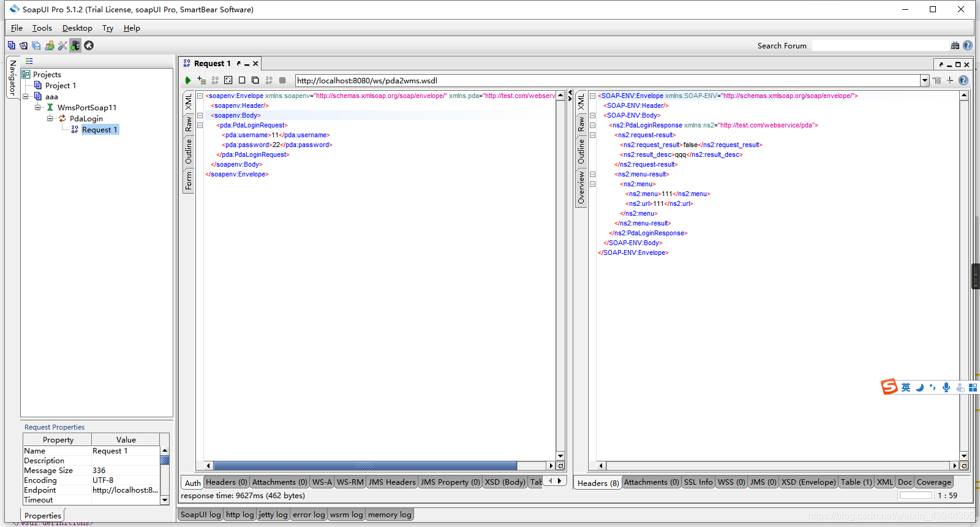Switch request view to Outline tab

click(x=189, y=151)
